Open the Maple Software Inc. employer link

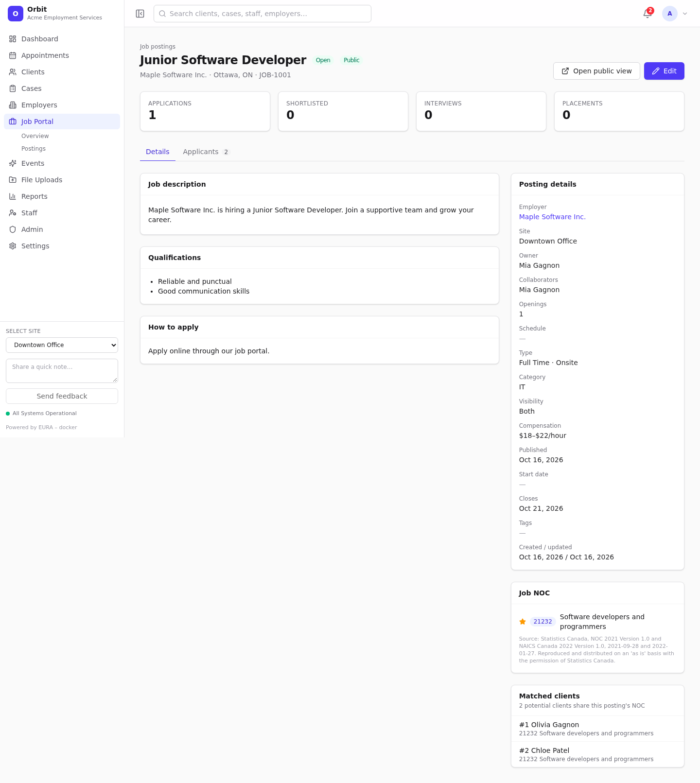tap(552, 217)
